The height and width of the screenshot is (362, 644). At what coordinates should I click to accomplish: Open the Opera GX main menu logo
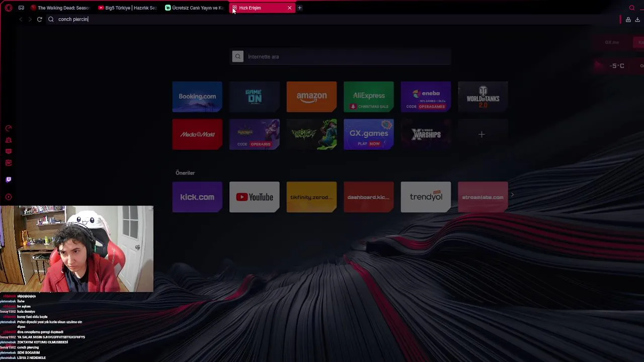pos(9,8)
